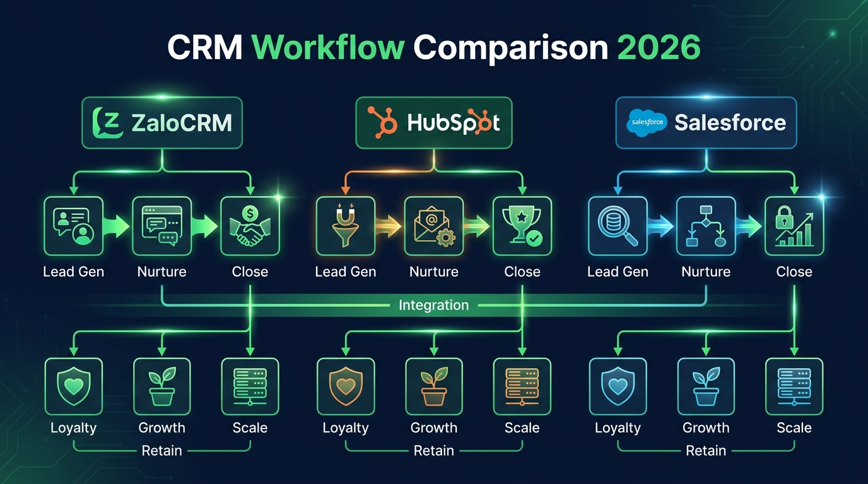
Task: Select the HubSpot header box name
Action: [454, 124]
